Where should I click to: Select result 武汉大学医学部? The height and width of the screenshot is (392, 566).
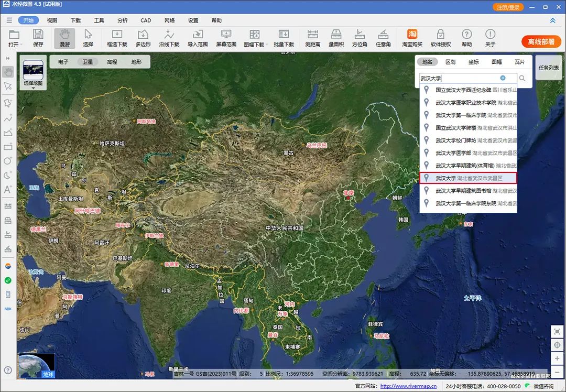pos(468,153)
